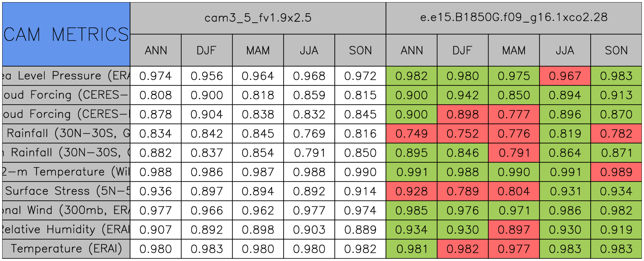Click the CAM METRICS header cell
Screen dimensions: 644x261
coord(66,34)
